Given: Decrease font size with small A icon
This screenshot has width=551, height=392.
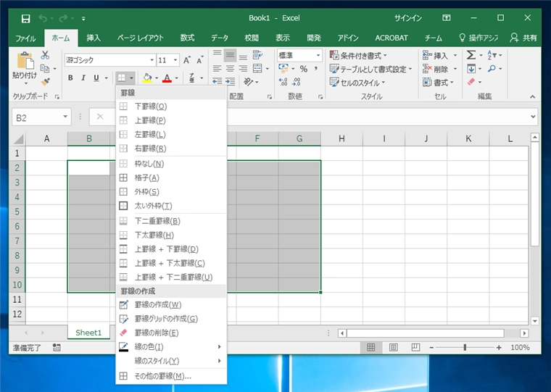Looking at the screenshot, I should pyautogui.click(x=199, y=60).
